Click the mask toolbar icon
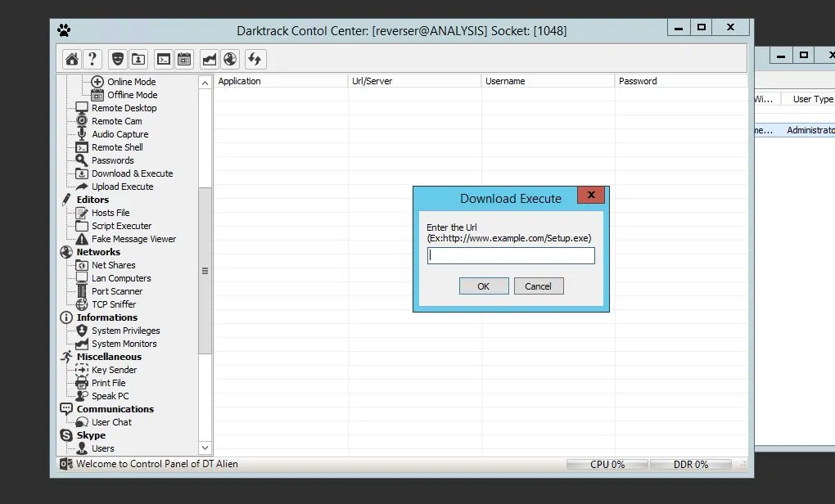This screenshot has width=835, height=504. coord(118,59)
